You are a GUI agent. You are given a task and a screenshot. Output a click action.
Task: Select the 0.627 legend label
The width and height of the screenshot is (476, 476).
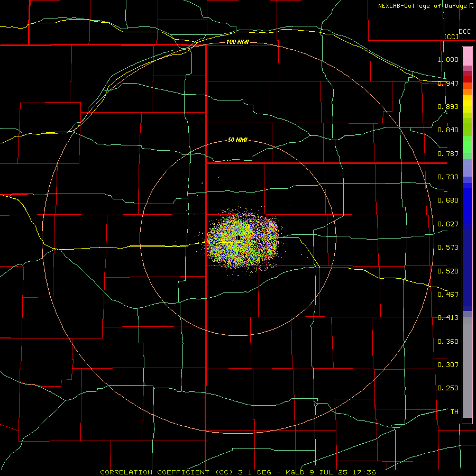448,224
